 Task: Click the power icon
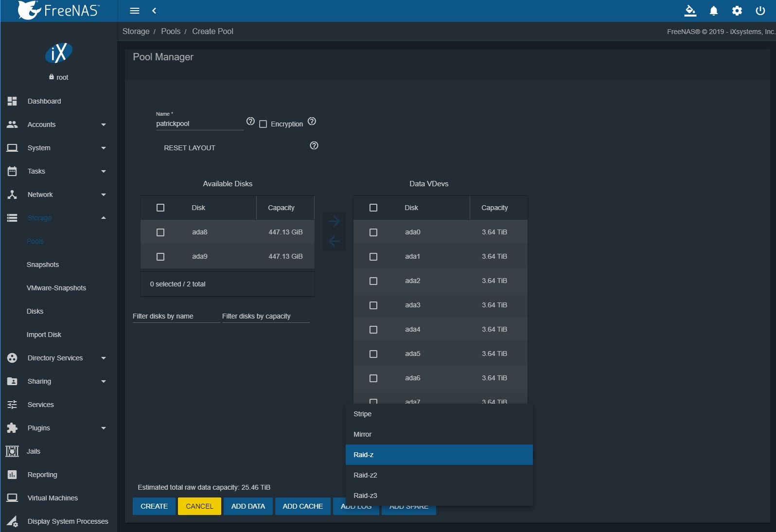tap(760, 11)
